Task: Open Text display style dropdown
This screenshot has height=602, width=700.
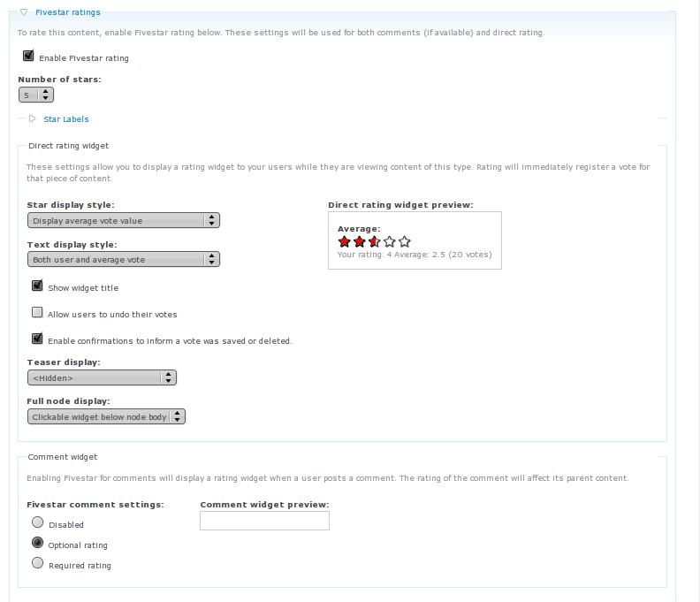Action: (x=123, y=259)
